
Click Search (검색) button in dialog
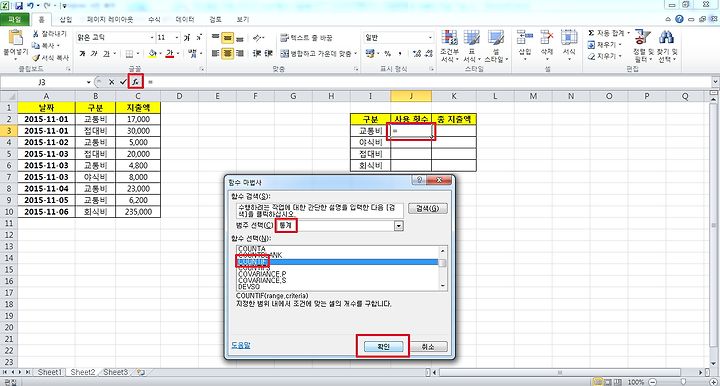point(428,208)
